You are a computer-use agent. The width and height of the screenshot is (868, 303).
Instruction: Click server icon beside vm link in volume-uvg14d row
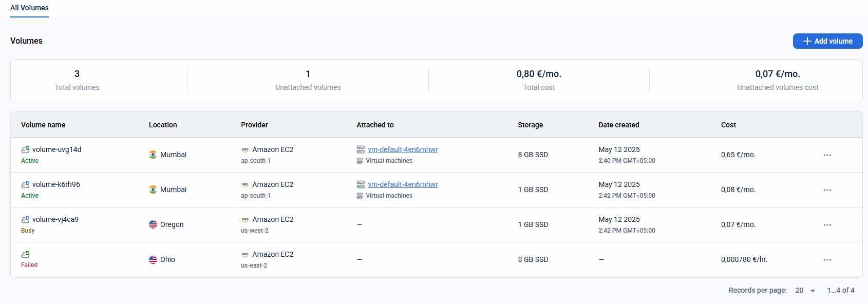361,149
